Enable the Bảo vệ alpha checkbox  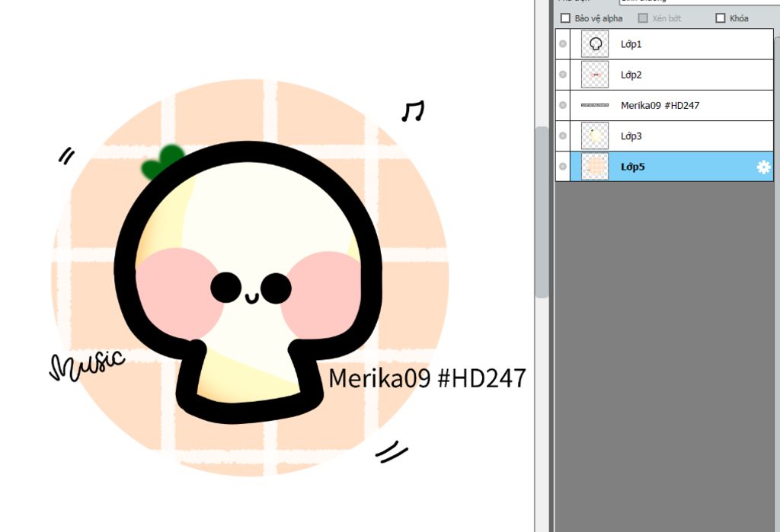point(565,18)
